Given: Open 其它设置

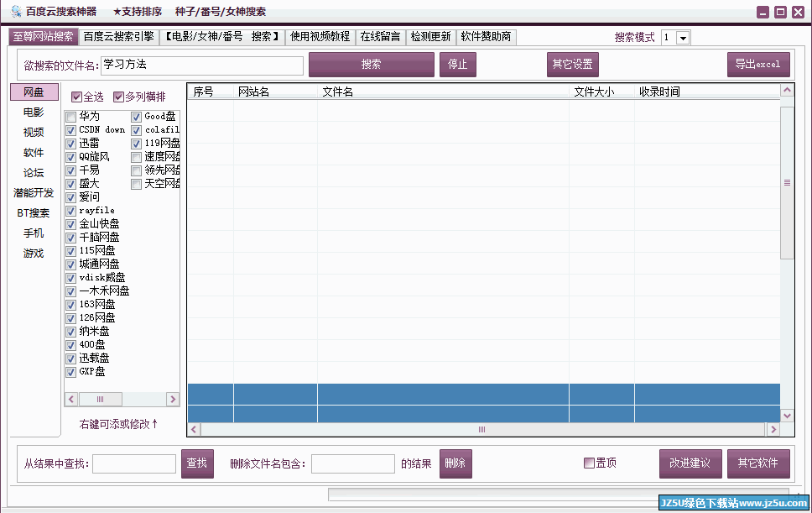Looking at the screenshot, I should 573,65.
